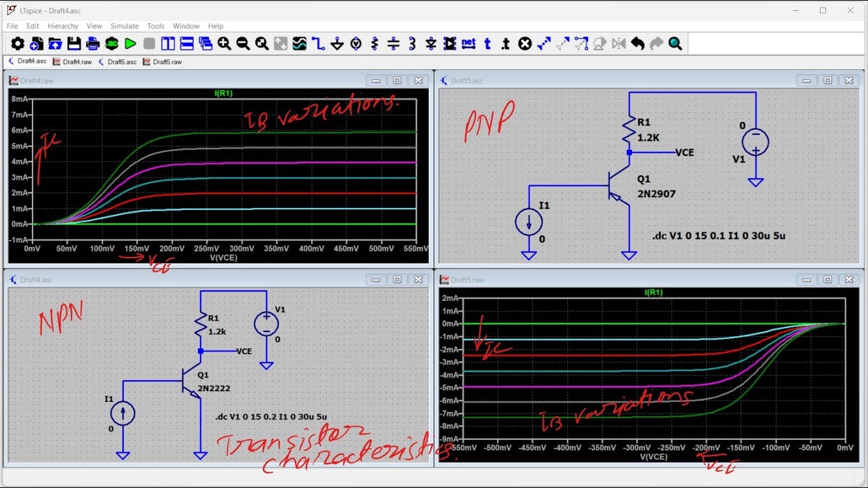Switch to the Draft4.asc tab
868x488 pixels.
pos(27,62)
